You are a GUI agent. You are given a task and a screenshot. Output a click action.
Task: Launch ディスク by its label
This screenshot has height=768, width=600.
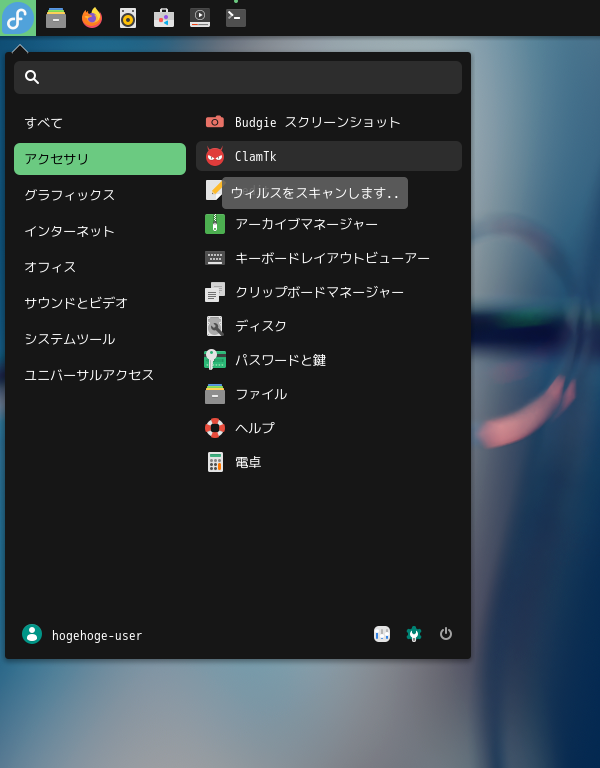[261, 326]
